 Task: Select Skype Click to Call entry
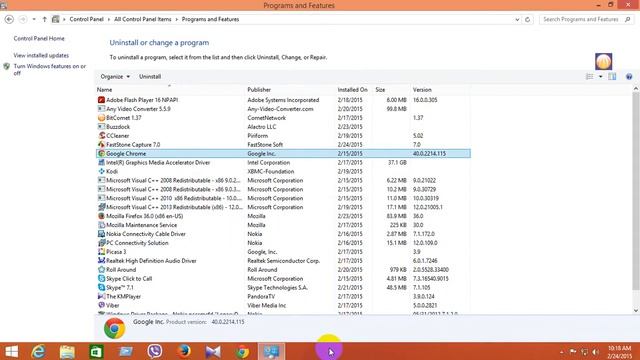pos(283,279)
